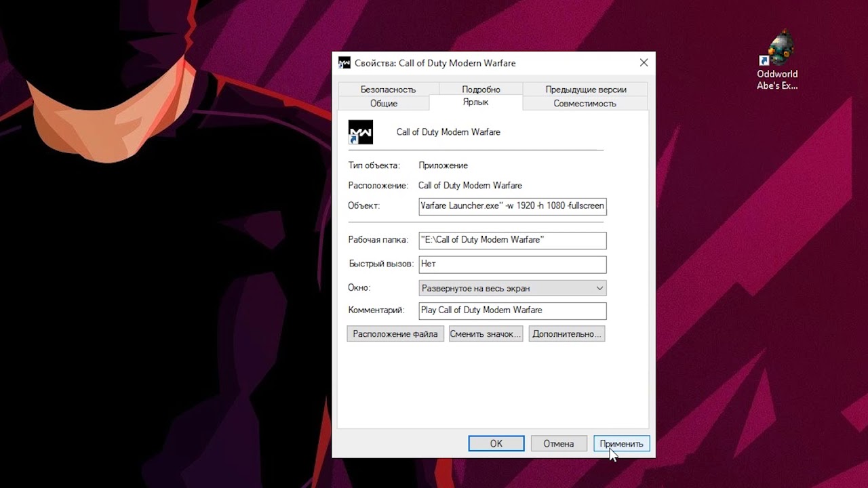
Task: Click the Отмена cancel button
Action: [559, 443]
